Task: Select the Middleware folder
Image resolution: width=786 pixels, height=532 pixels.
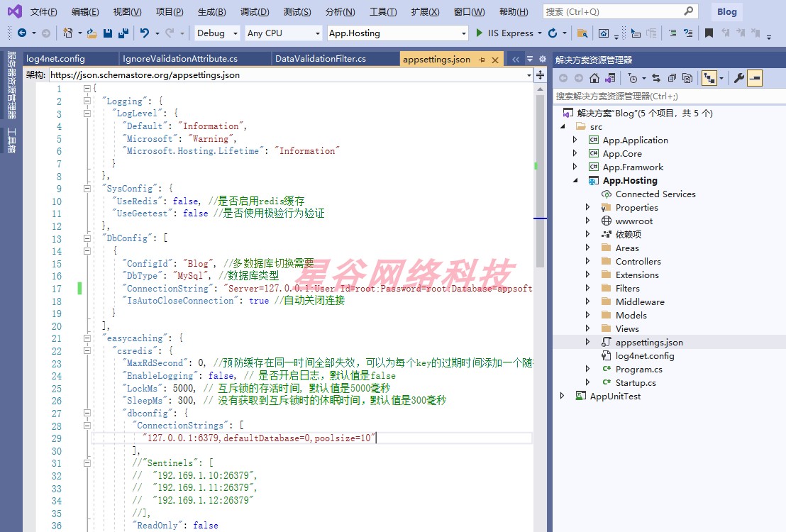Action: (x=640, y=302)
